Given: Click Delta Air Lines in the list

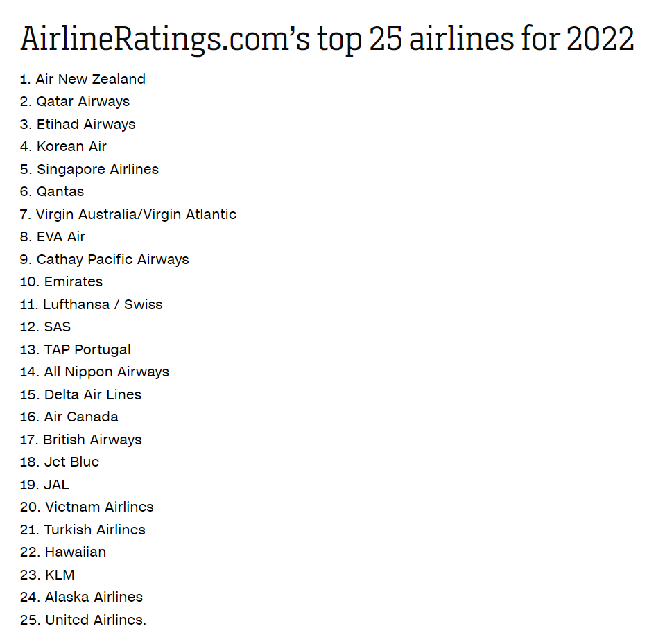Looking at the screenshot, I should click(80, 394).
